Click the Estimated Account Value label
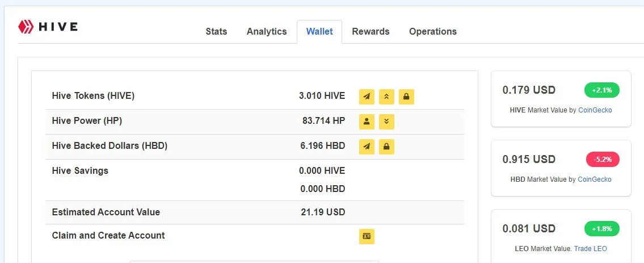Image resolution: width=644 pixels, height=263 pixels. (106, 212)
